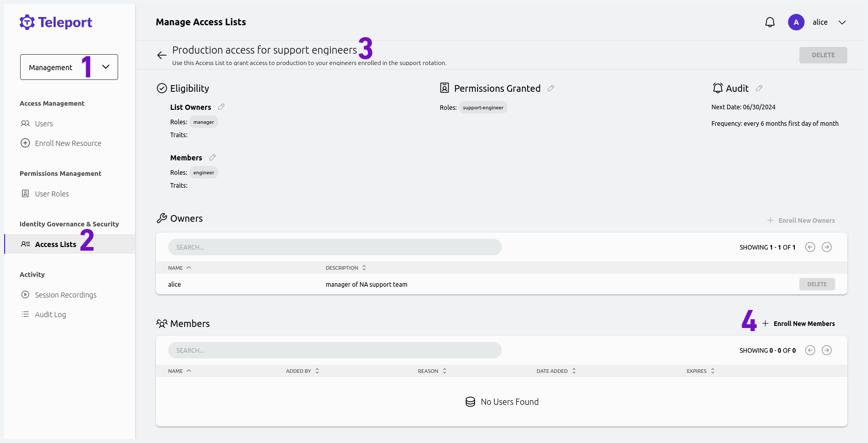Open the Management dropdown
The image size is (868, 443).
pyautogui.click(x=69, y=67)
